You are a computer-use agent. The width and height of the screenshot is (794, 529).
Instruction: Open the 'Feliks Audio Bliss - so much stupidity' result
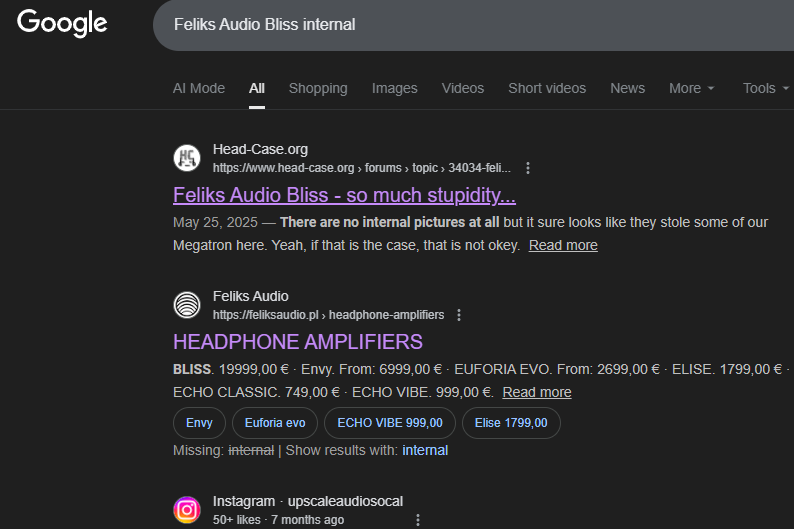[344, 194]
